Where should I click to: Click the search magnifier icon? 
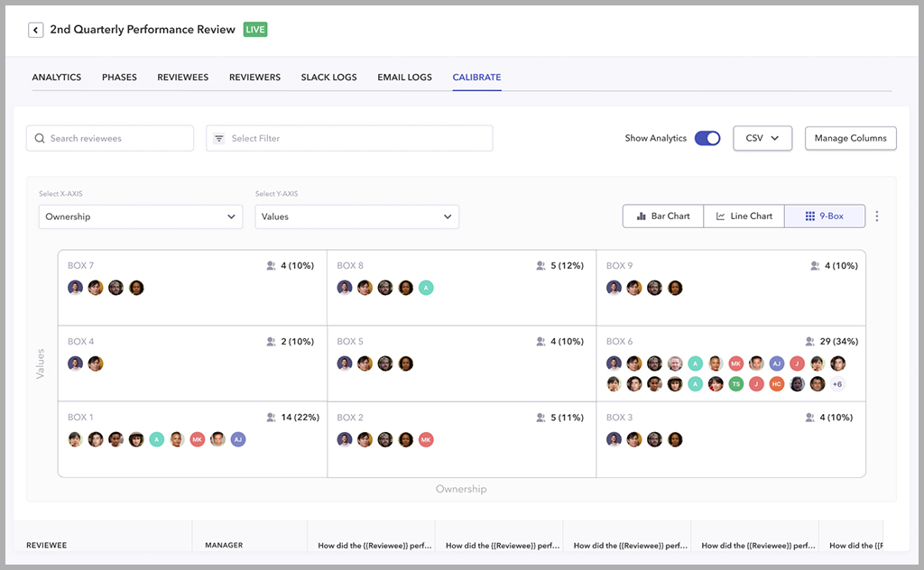tap(40, 139)
